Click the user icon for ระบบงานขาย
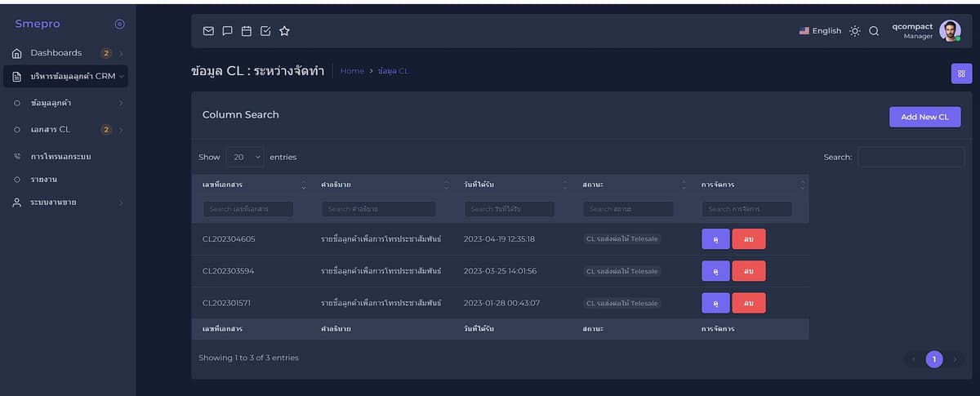Screen dimensions: 980x396 point(17,202)
